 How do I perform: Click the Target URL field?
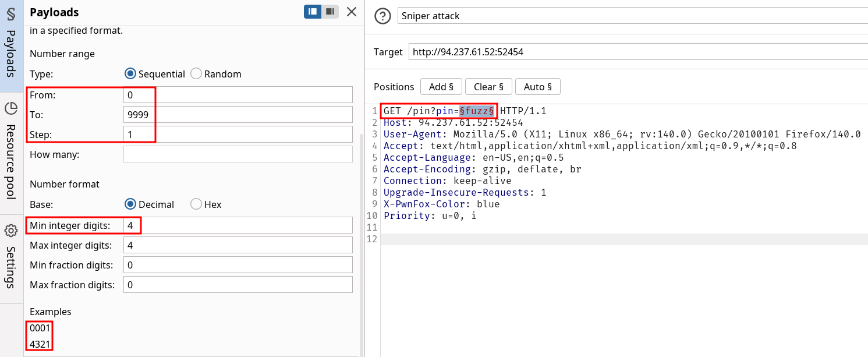pos(637,52)
